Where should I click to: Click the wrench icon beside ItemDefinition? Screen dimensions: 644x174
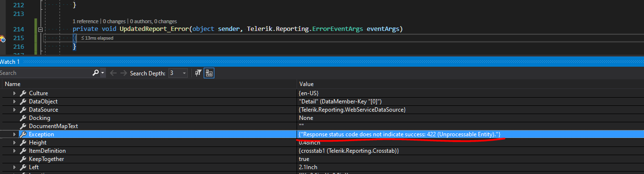23,151
